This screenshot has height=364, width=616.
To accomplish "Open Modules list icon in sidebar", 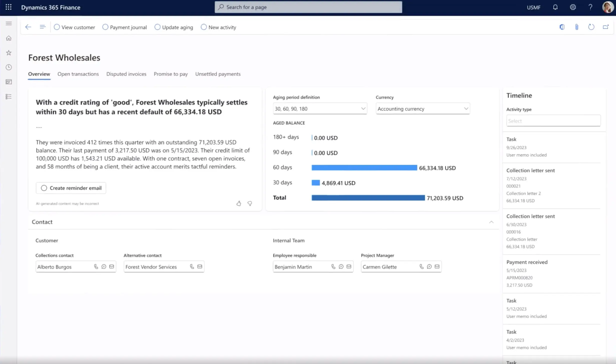I will [9, 96].
